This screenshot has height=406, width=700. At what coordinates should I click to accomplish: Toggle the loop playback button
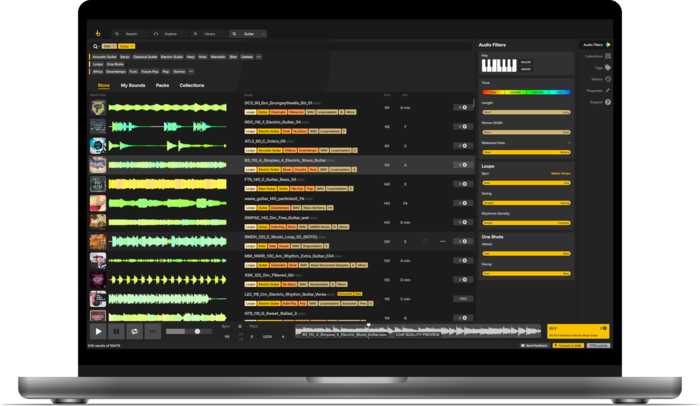tap(135, 331)
